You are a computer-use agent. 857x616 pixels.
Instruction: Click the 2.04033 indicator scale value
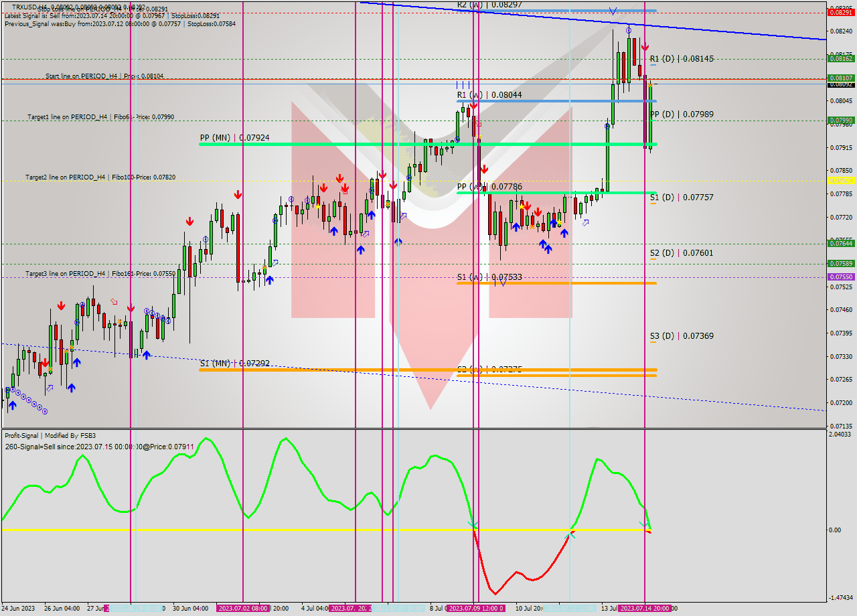pyautogui.click(x=840, y=435)
